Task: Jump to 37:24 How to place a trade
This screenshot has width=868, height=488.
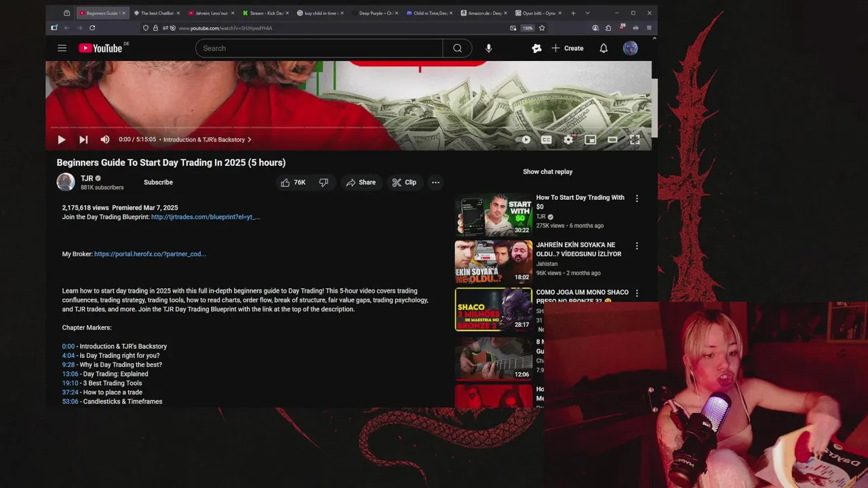Action: [x=71, y=392]
